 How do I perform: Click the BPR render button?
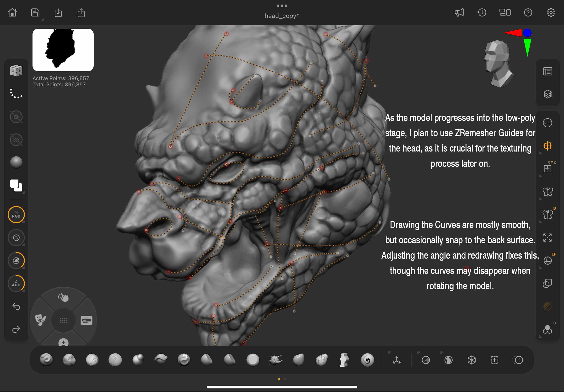(x=547, y=123)
